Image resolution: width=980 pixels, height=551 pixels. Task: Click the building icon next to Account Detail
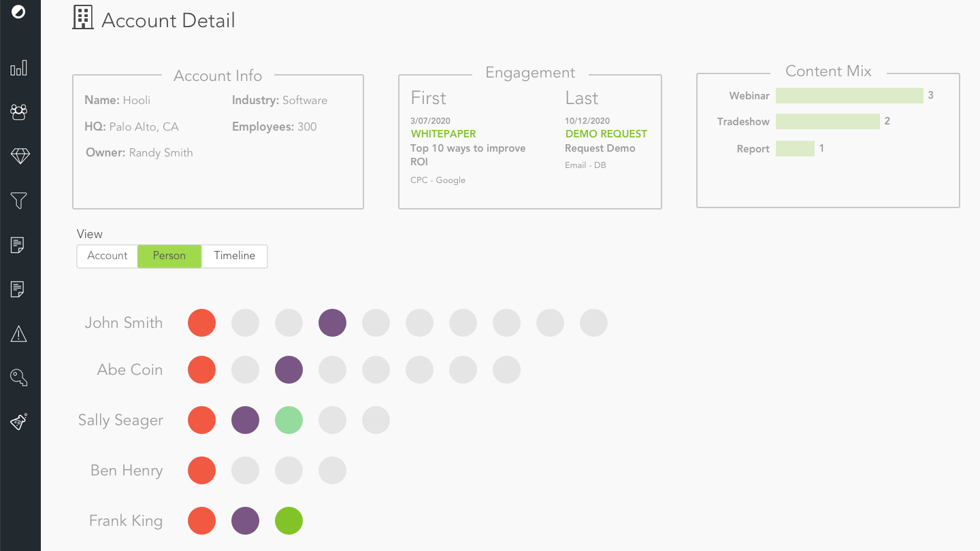coord(82,18)
